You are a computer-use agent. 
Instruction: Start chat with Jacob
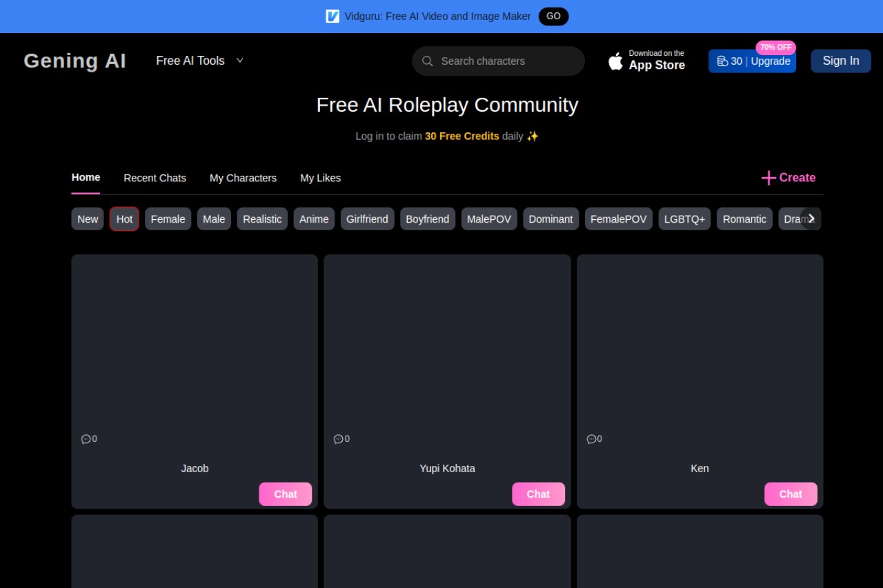click(x=286, y=494)
